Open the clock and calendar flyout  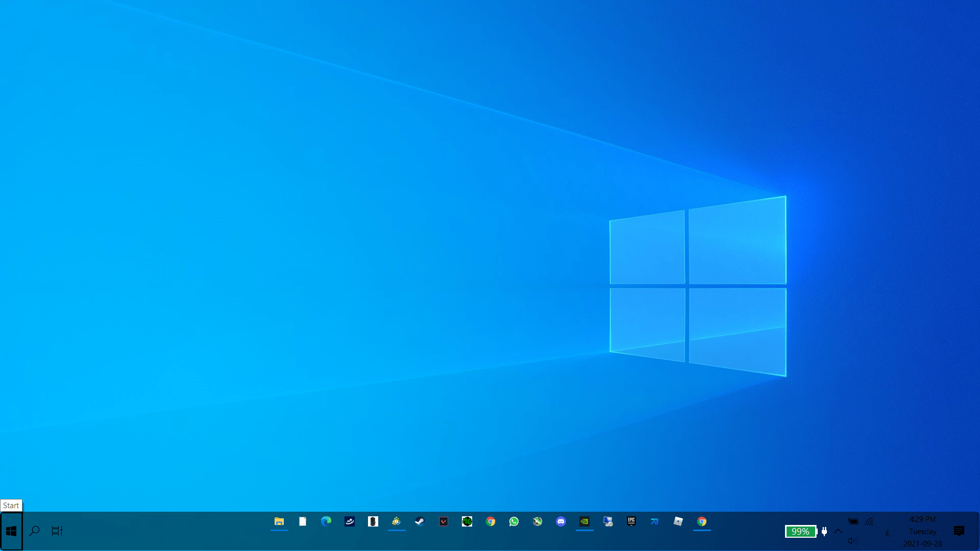point(922,532)
